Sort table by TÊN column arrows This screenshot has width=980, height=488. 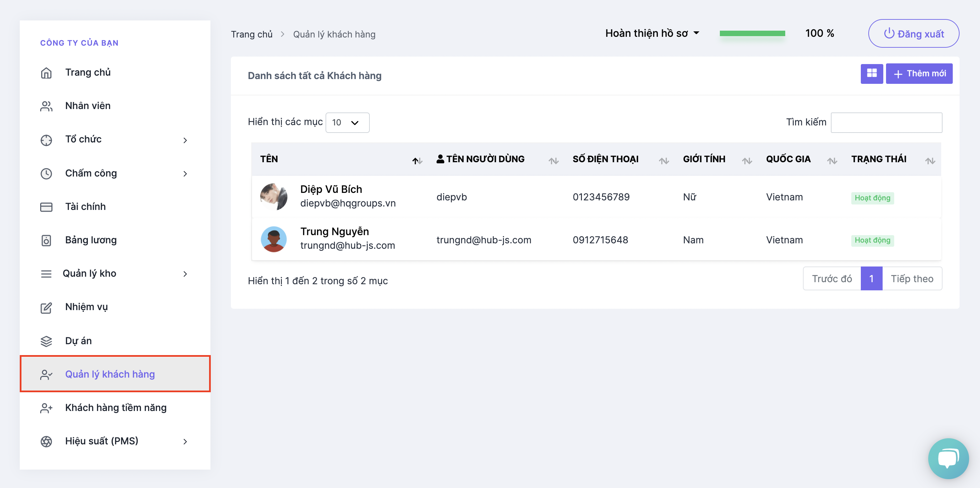click(417, 161)
